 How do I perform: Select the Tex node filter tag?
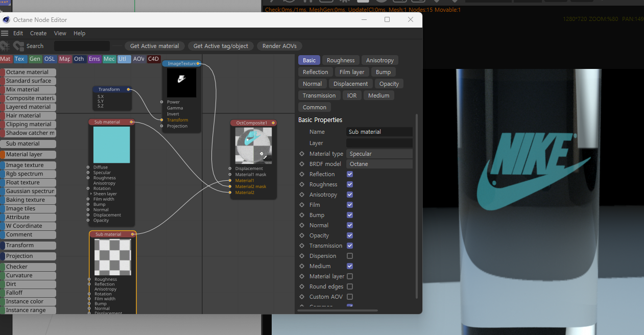pos(19,59)
